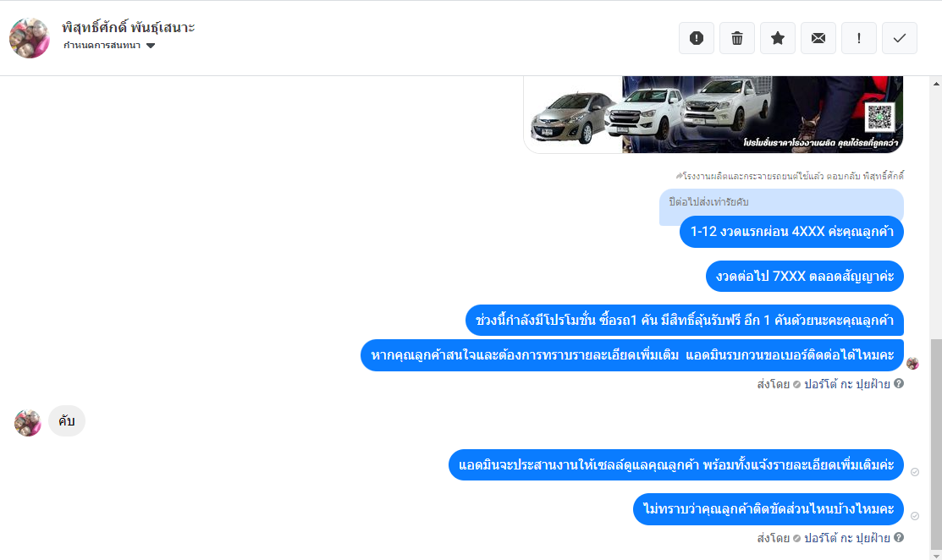Open help icon beside bottom sender name

click(x=899, y=537)
